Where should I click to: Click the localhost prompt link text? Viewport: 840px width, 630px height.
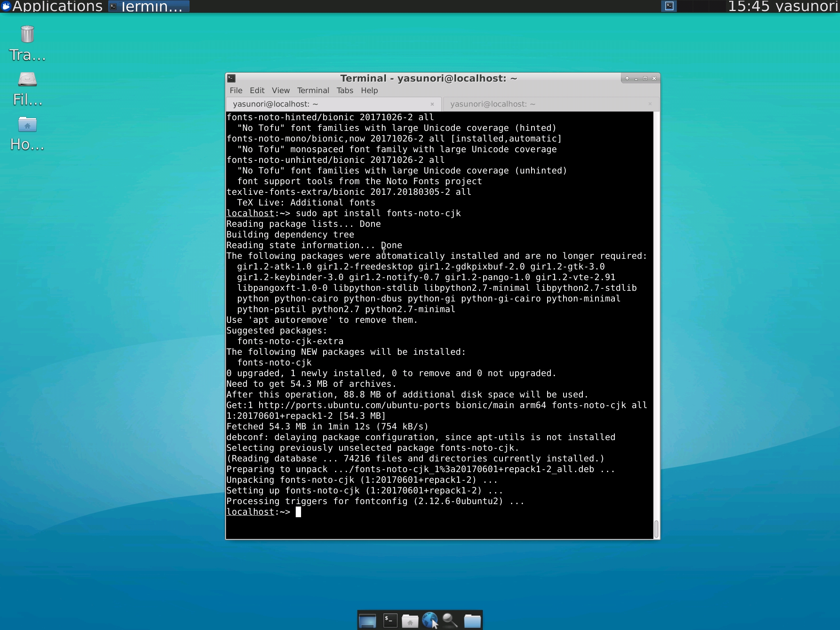click(x=250, y=511)
